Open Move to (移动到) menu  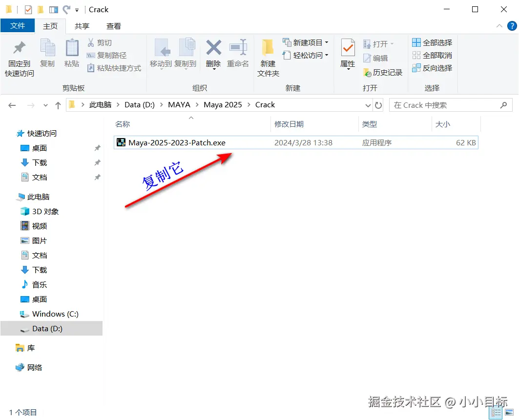coord(161,54)
